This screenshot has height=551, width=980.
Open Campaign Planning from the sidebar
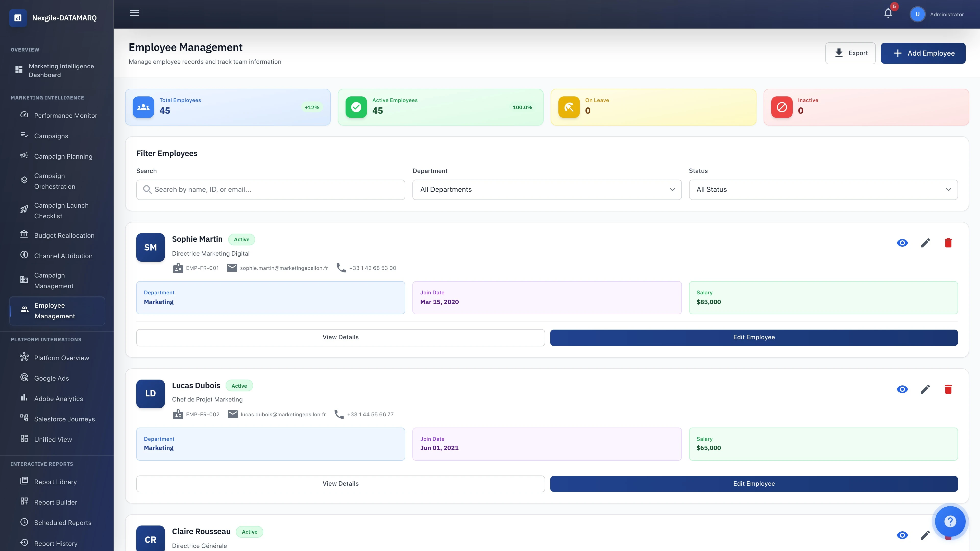click(63, 156)
